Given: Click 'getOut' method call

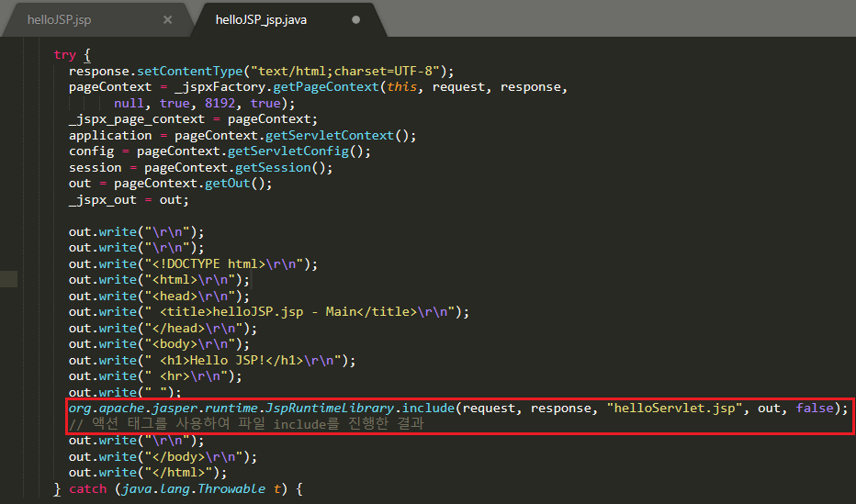Looking at the screenshot, I should tap(227, 184).
